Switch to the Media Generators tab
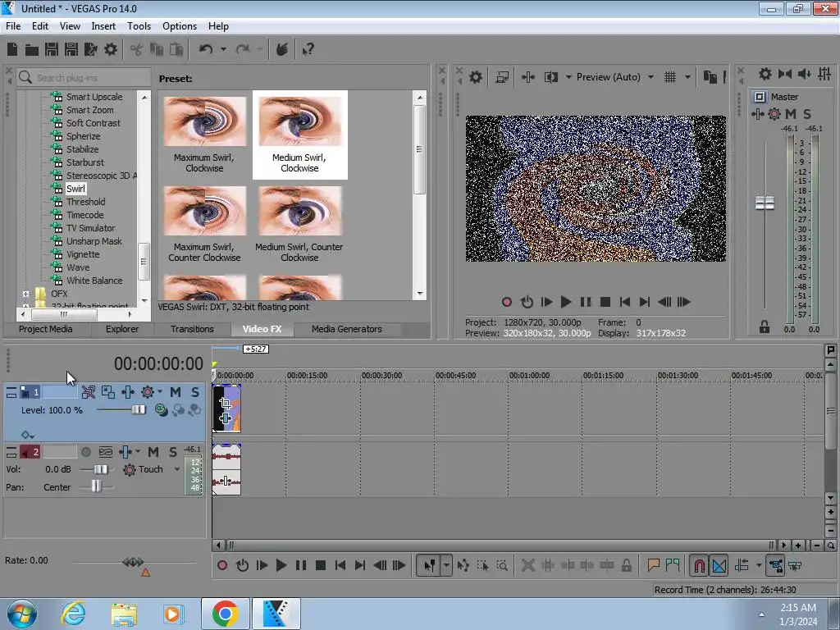Viewport: 840px width, 630px height. point(347,330)
